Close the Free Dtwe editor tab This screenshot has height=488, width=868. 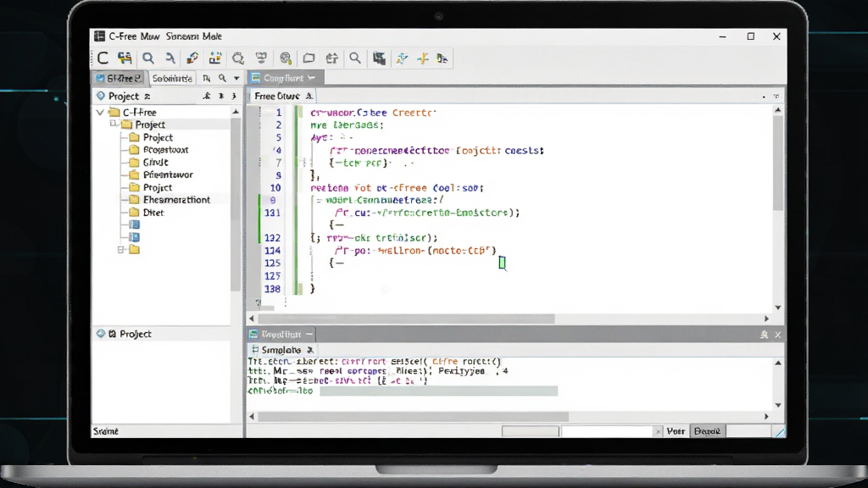[309, 97]
